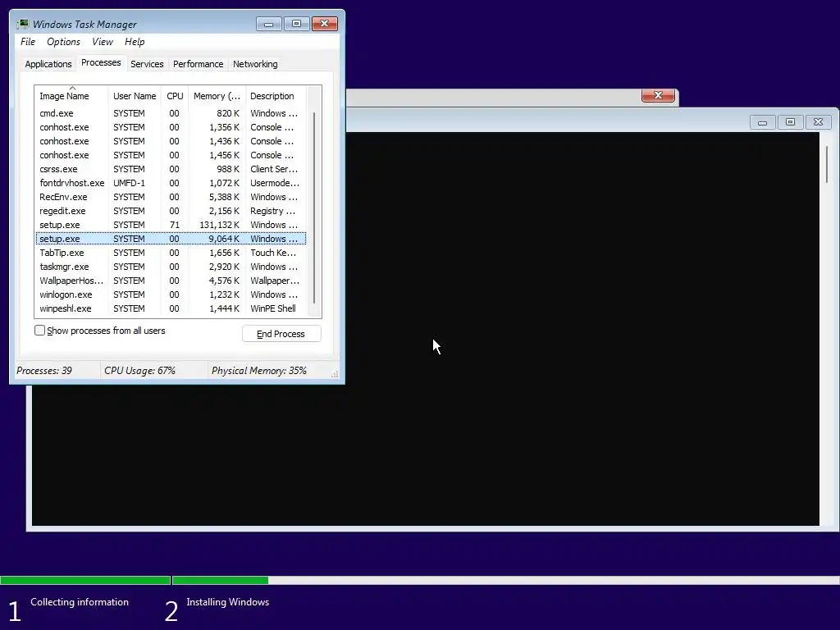Image resolution: width=840 pixels, height=630 pixels.
Task: Select the csrss.exe process
Action: coord(171,169)
